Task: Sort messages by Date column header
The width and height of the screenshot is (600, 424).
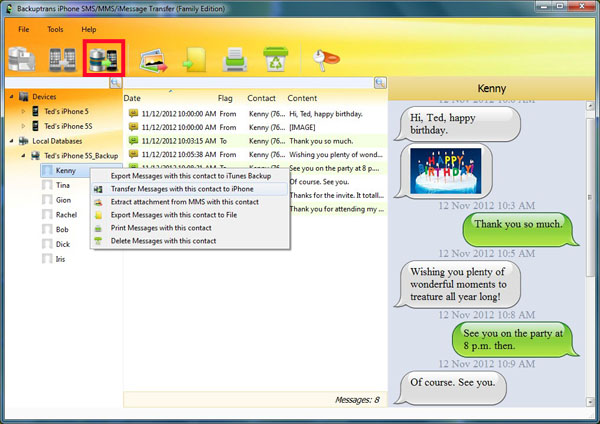Action: 132,98
